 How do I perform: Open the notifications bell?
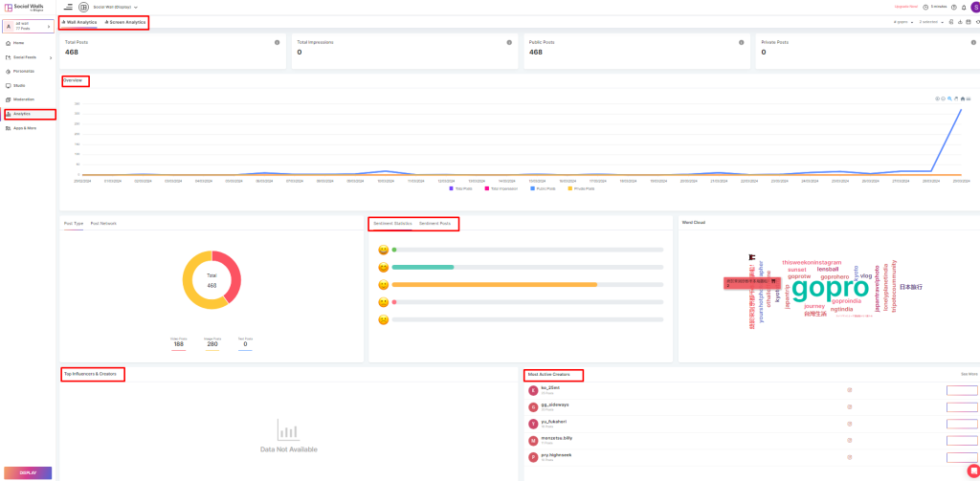click(963, 7)
